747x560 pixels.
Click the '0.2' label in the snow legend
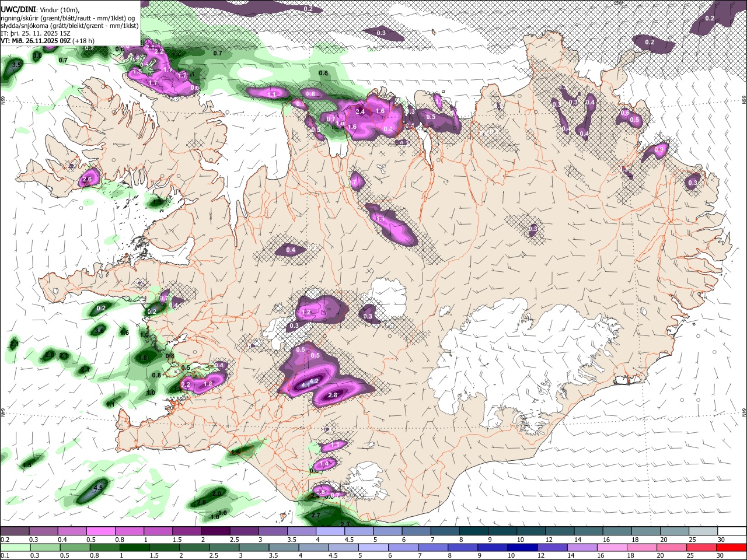coord(5,540)
